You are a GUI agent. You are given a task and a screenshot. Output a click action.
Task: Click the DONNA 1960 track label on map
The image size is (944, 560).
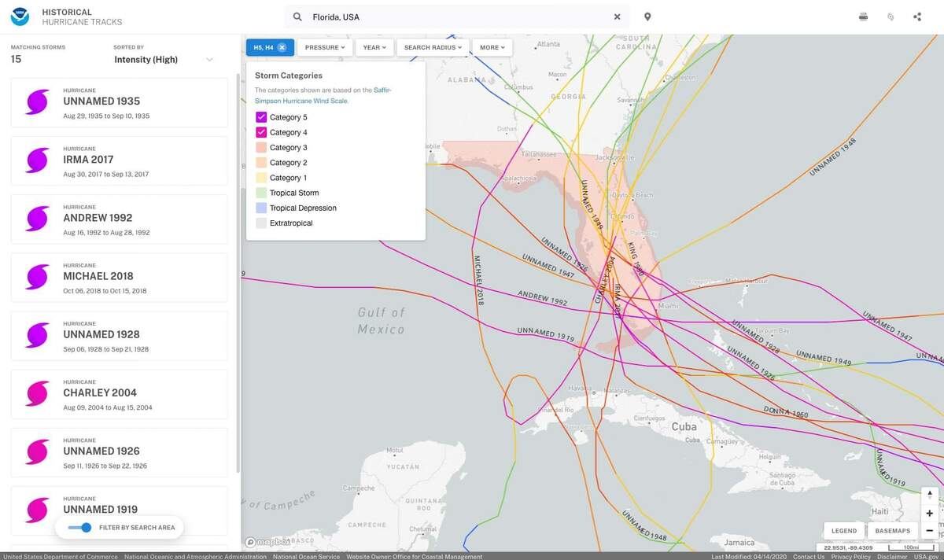click(786, 411)
